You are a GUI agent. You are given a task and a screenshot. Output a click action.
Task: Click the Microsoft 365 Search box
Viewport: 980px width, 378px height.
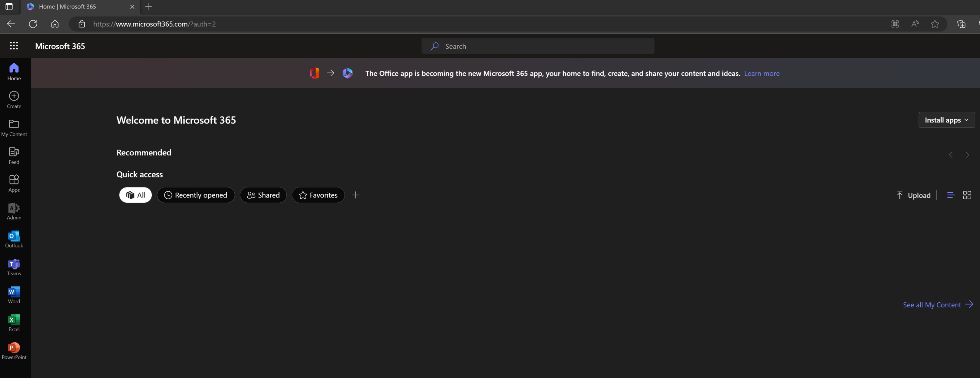(x=538, y=46)
